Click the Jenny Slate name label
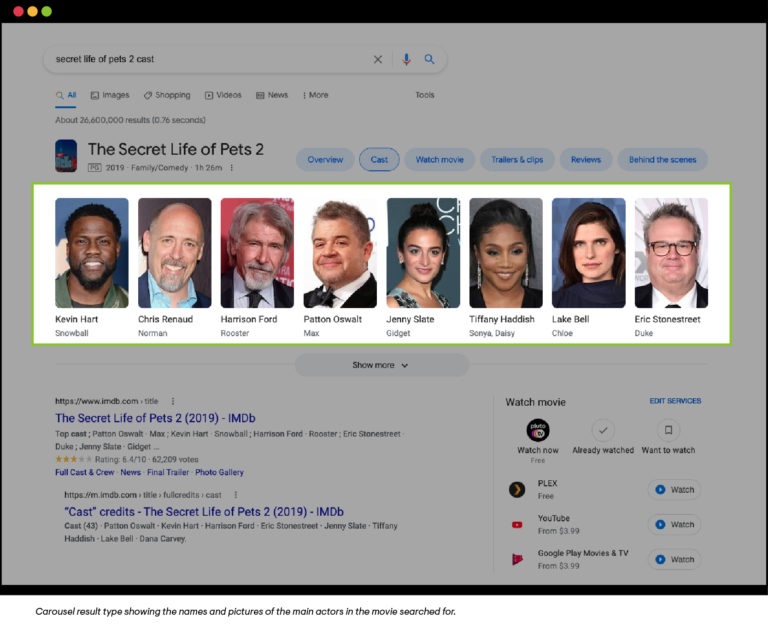 click(410, 319)
